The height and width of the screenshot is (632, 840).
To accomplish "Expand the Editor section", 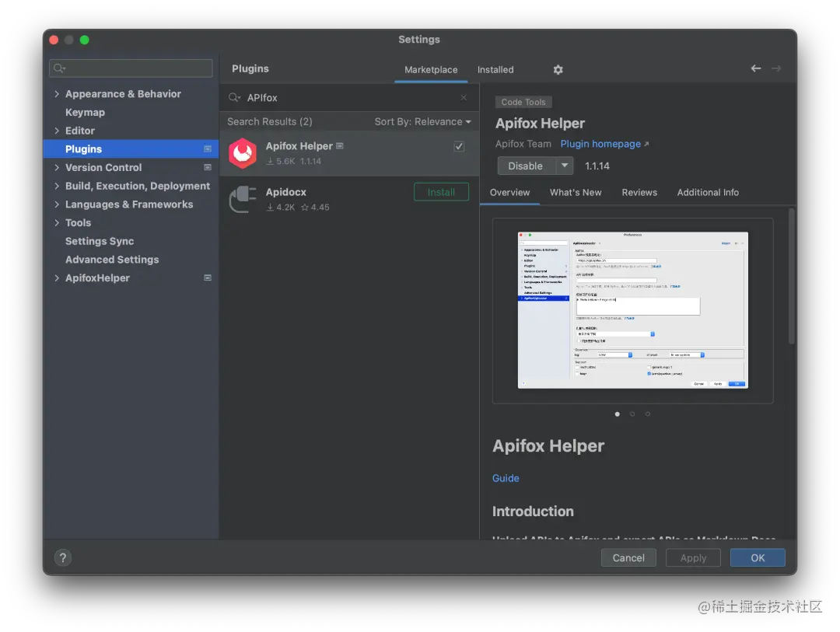I will [57, 131].
